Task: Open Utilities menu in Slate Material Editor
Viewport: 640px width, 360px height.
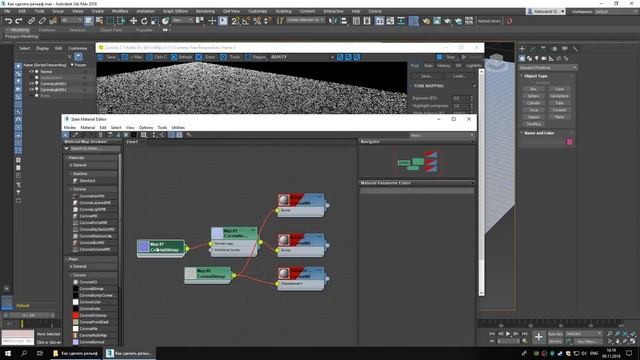Action: (x=178, y=128)
